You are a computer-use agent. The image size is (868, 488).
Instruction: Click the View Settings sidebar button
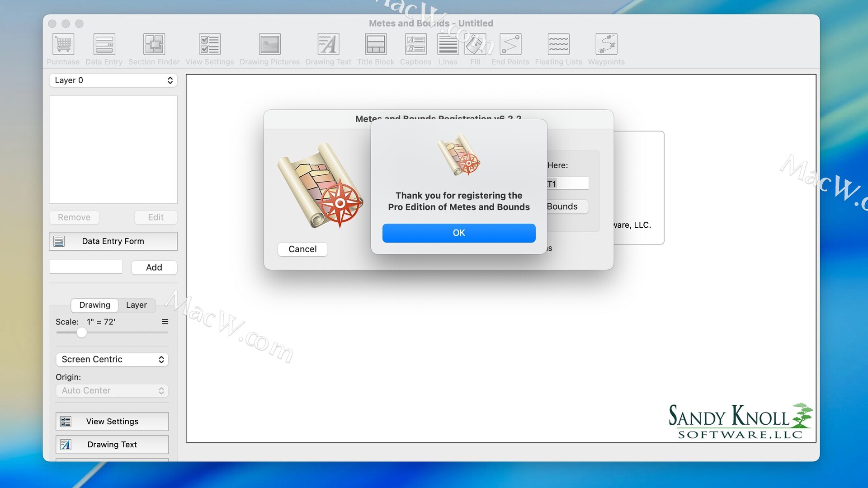click(x=112, y=422)
